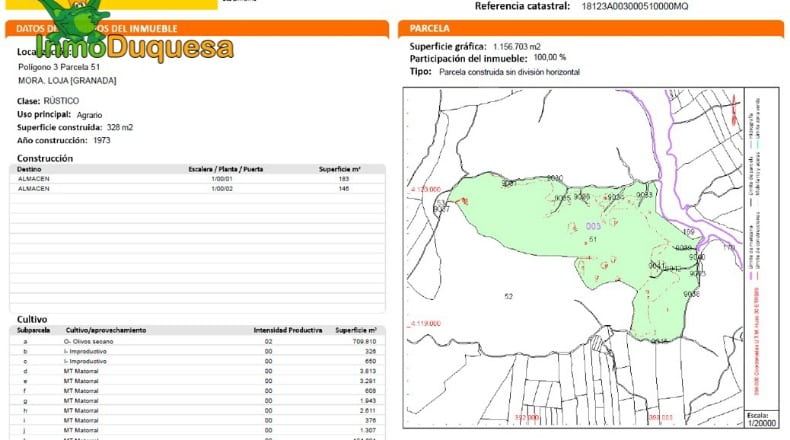Viewport: 790px width, 440px height.
Task: Click the 'Polígono 3 Parcela 51' line
Action: pyautogui.click(x=59, y=67)
